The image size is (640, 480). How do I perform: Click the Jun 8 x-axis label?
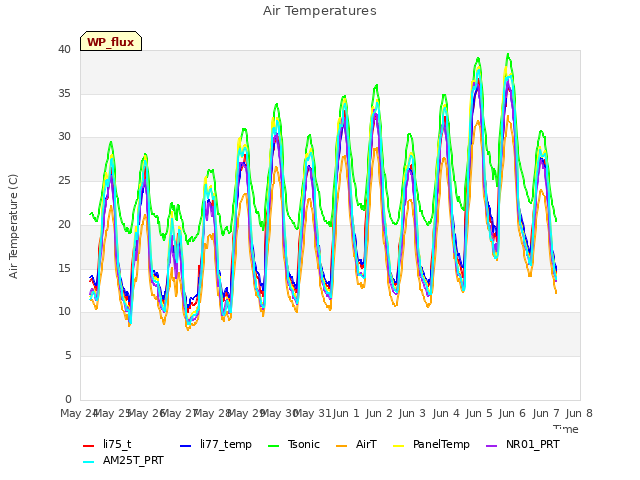(579, 413)
